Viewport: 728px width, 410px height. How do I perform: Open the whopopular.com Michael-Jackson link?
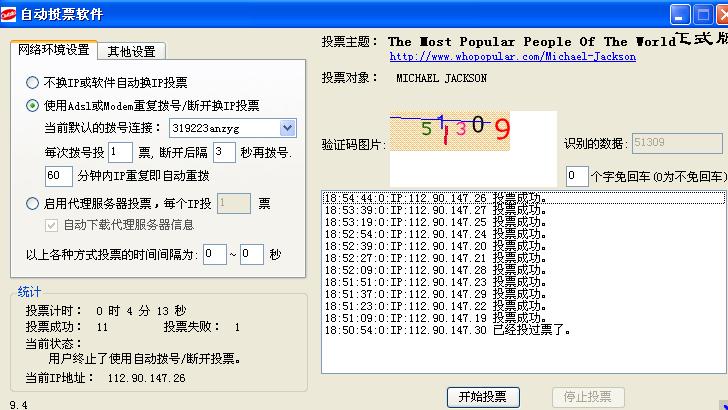[x=512, y=57]
